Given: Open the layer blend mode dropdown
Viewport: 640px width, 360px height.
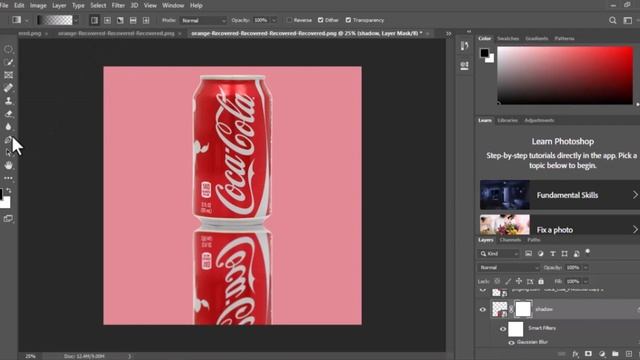Looking at the screenshot, I should (508, 268).
